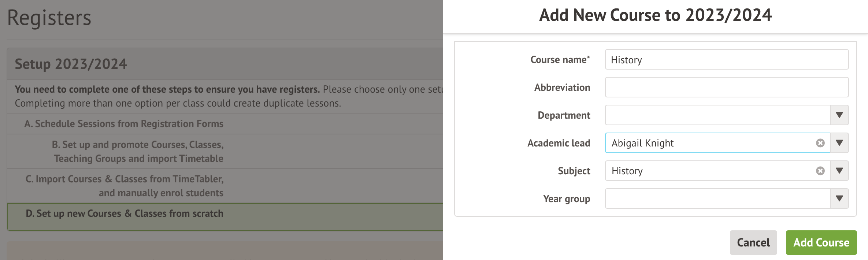Choose option C Import from TimeTabler

(125, 186)
